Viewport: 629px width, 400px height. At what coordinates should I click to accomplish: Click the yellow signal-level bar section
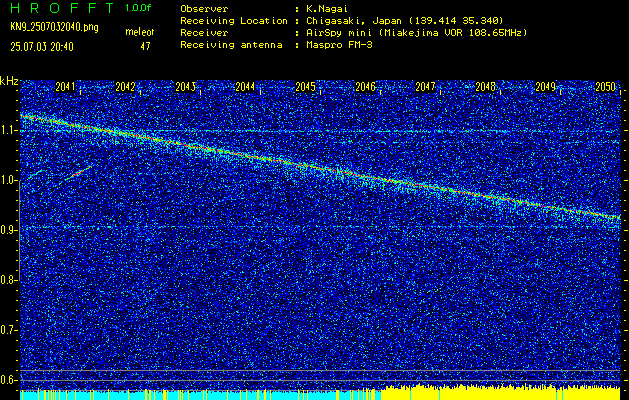tap(501, 392)
